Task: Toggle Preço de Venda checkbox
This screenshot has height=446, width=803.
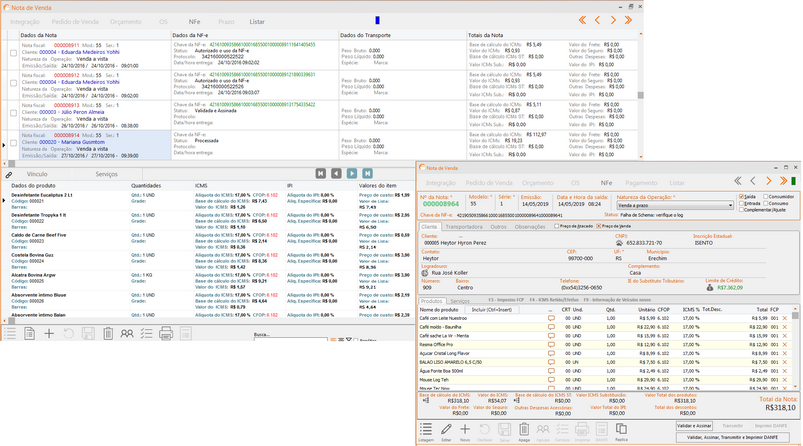Action: click(598, 226)
